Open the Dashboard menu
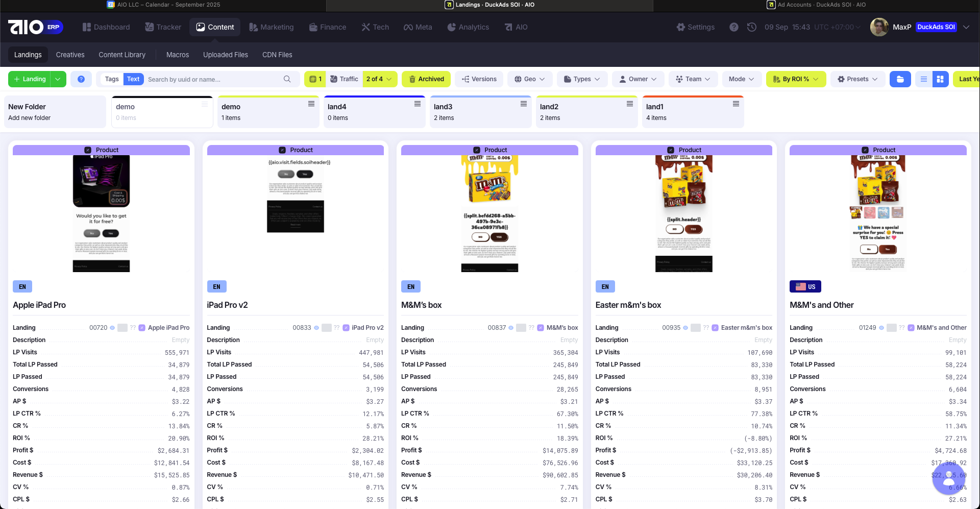The height and width of the screenshot is (509, 980). (106, 27)
